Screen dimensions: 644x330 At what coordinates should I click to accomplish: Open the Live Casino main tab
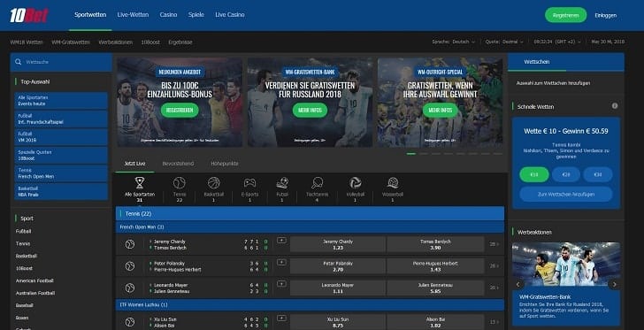230,15
